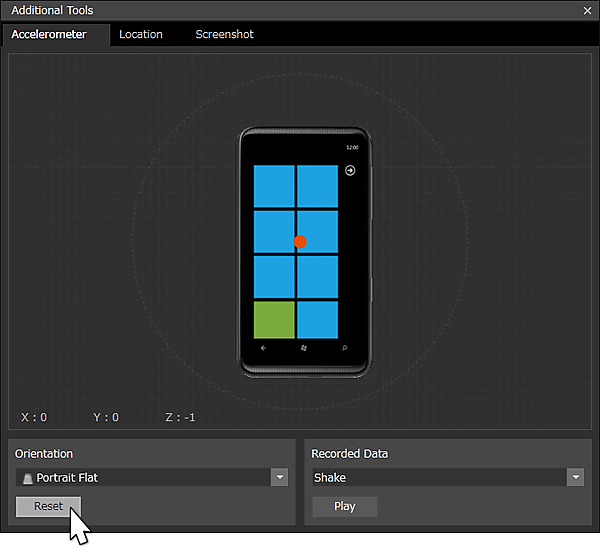Click the Reset button
This screenshot has width=600, height=550.
(x=48, y=507)
